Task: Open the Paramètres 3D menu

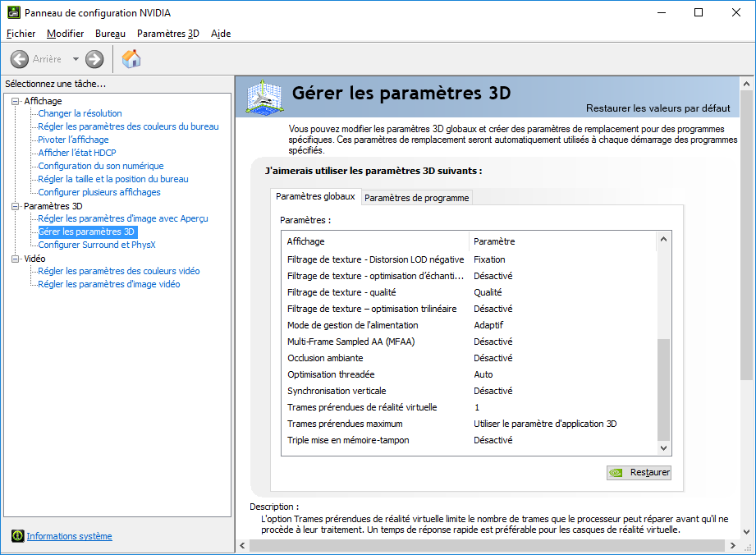Action: coord(167,34)
